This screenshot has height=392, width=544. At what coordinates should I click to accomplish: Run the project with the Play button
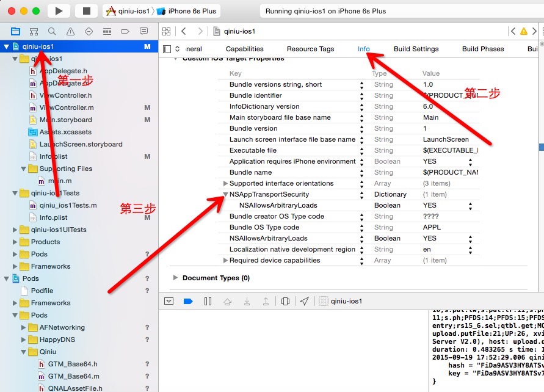tap(59, 11)
